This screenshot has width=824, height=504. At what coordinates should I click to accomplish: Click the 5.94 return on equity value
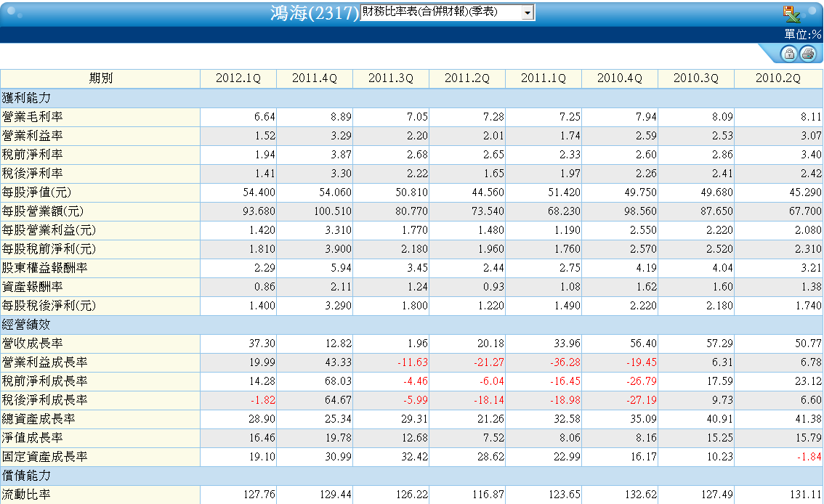click(x=341, y=268)
